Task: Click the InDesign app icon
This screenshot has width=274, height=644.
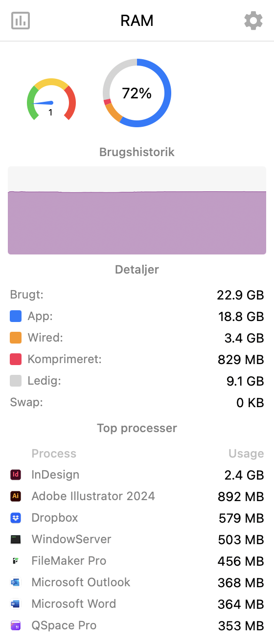Action: click(x=16, y=474)
